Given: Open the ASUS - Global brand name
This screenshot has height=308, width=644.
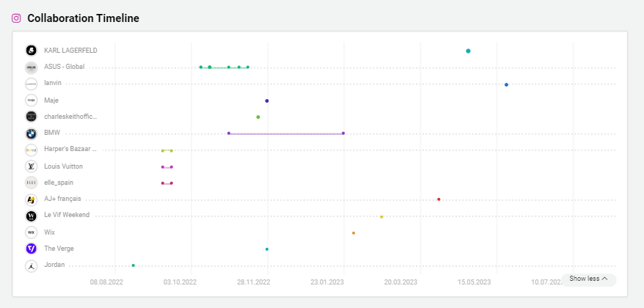Looking at the screenshot, I should pos(64,67).
